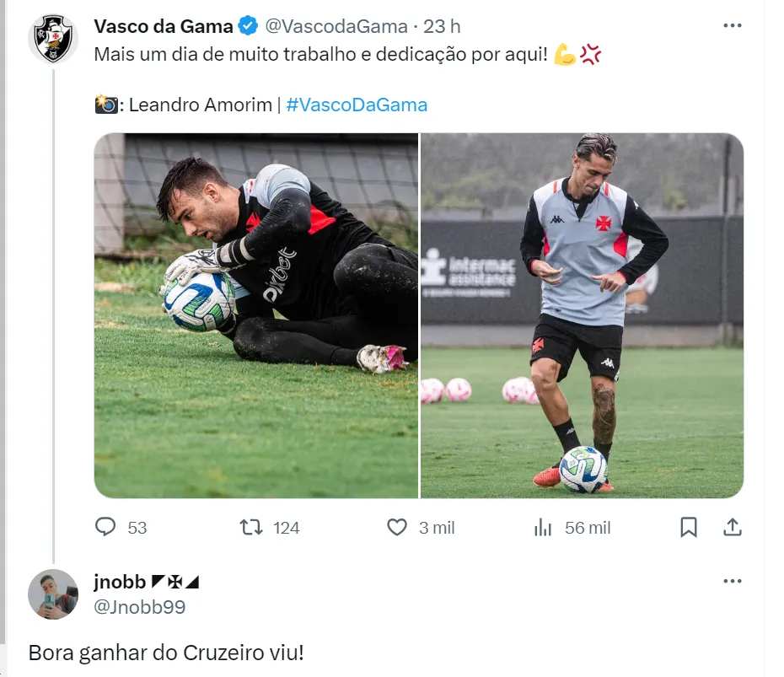Screen dimensions: 784x677
Task: Open the Vasco da Gama display name
Action: pos(164,26)
